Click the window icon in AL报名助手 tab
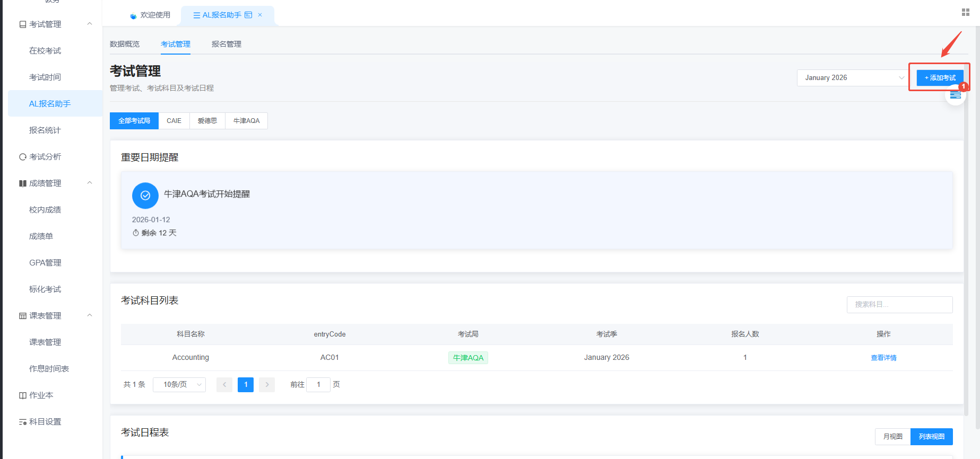Screen dimensions: 980x459 [248, 15]
